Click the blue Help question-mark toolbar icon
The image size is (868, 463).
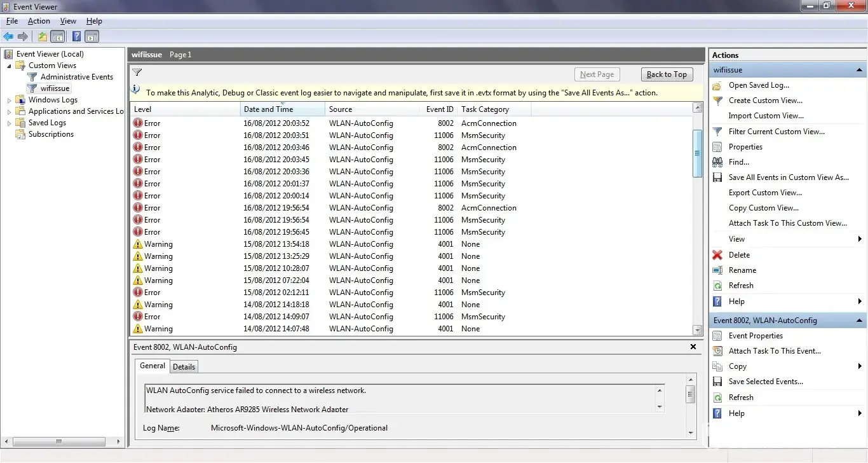(x=76, y=37)
